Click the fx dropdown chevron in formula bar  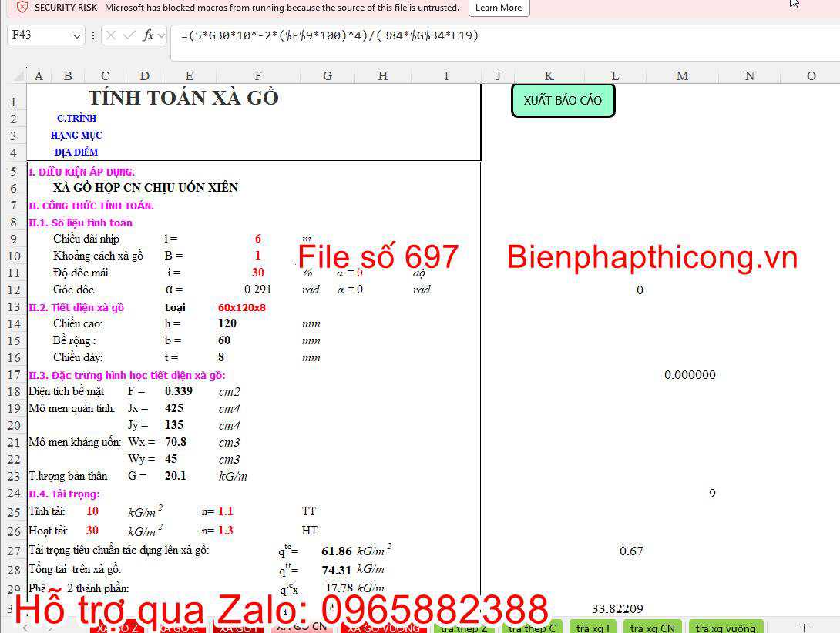[x=160, y=35]
